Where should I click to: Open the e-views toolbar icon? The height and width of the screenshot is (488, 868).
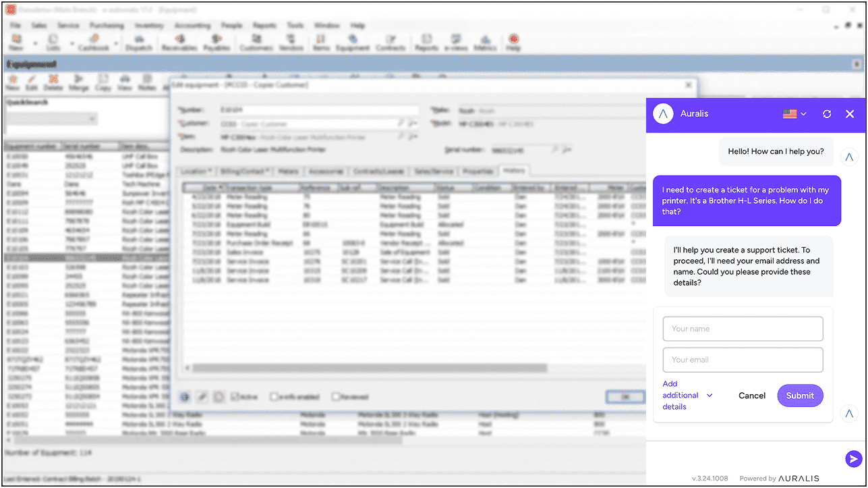[x=456, y=43]
